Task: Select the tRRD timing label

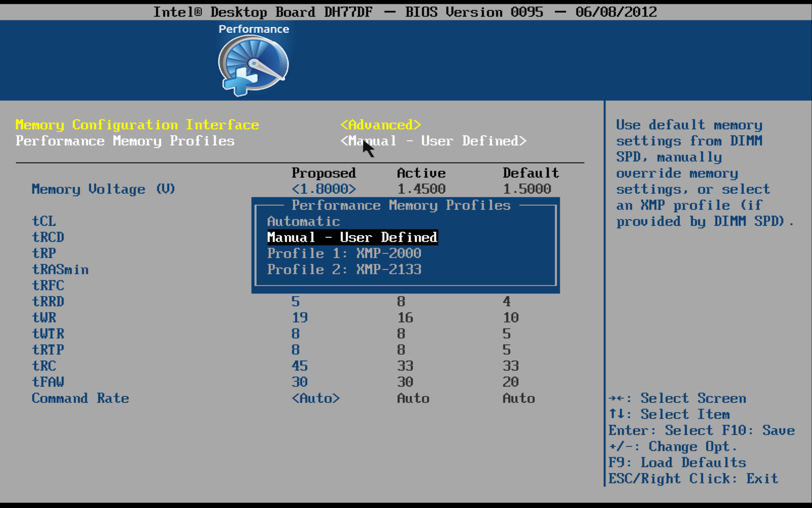Action: [x=48, y=301]
